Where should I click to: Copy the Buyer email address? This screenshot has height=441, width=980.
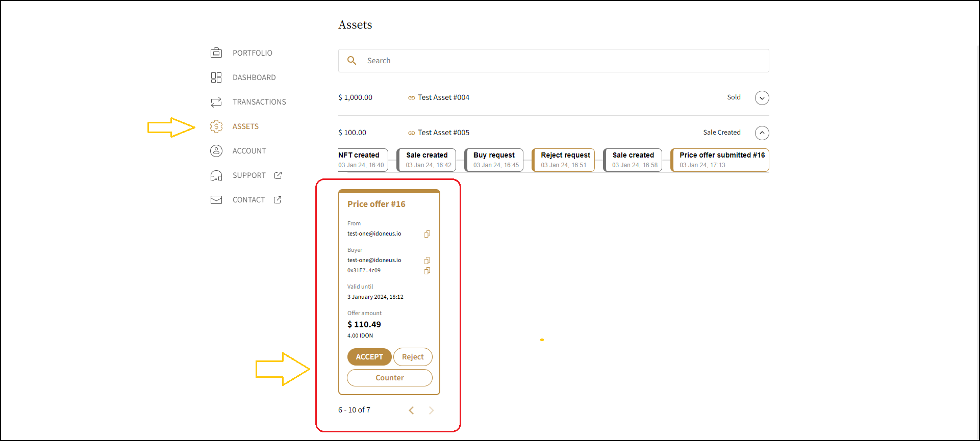point(427,261)
